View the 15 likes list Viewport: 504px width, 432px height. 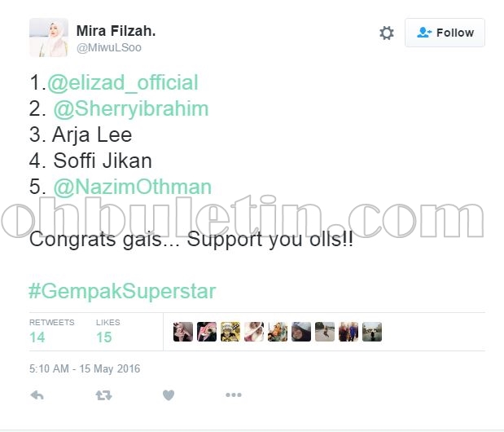(x=107, y=332)
